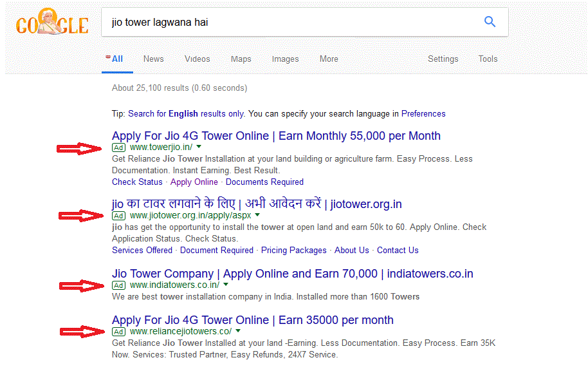The height and width of the screenshot is (371, 588).
Task: Open the Hindi jiotower.org.in ad result title
Action: (257, 204)
